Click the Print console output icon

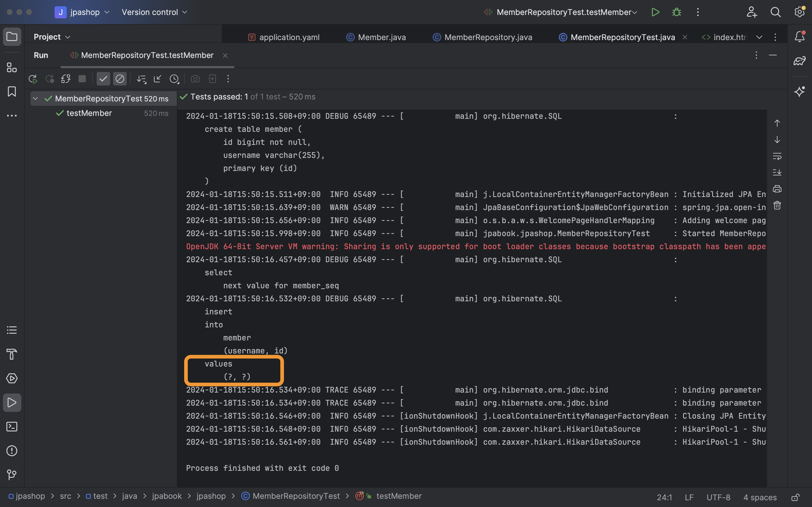(777, 189)
